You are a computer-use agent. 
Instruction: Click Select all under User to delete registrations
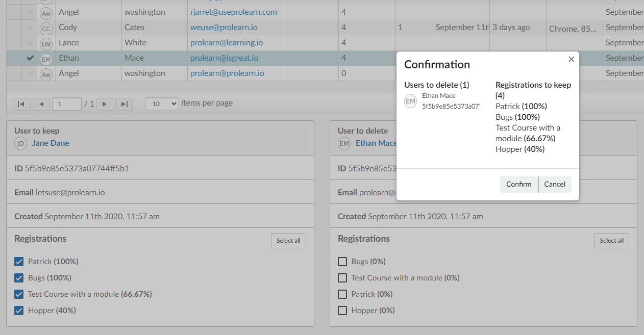[611, 240]
